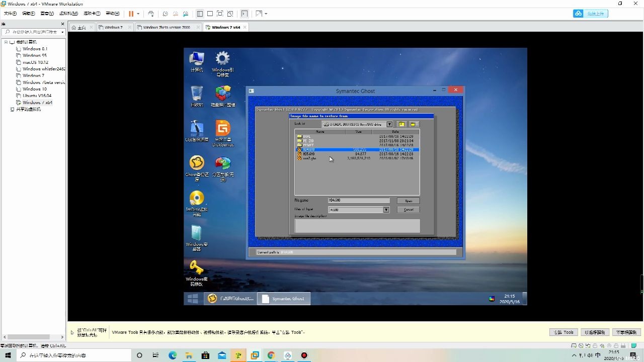Click the new folder icon in Ghost
This screenshot has width=644, height=362.
[x=413, y=124]
